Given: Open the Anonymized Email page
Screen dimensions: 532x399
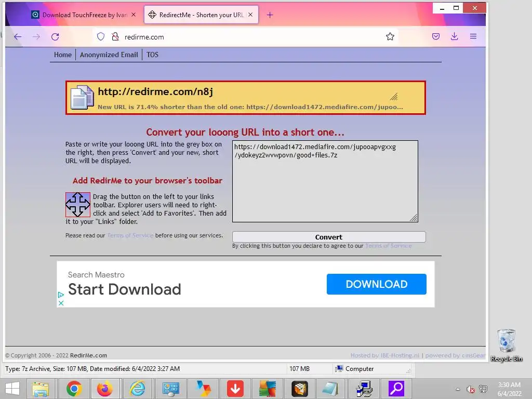Looking at the screenshot, I should pyautogui.click(x=109, y=55).
